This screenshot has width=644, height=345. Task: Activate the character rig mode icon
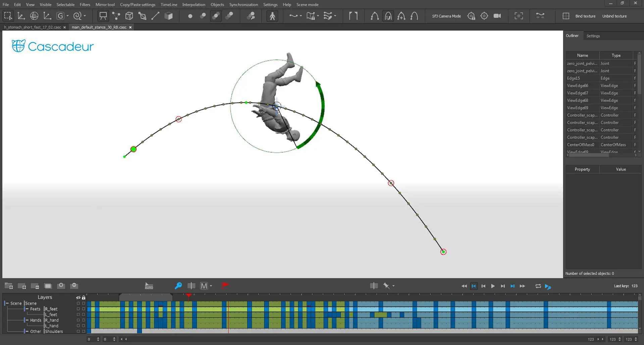pyautogui.click(x=272, y=16)
